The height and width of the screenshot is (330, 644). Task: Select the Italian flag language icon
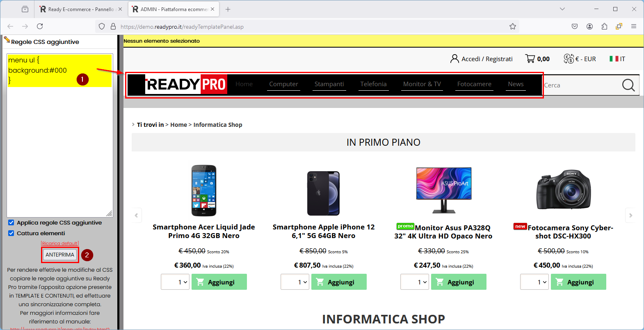click(x=614, y=59)
